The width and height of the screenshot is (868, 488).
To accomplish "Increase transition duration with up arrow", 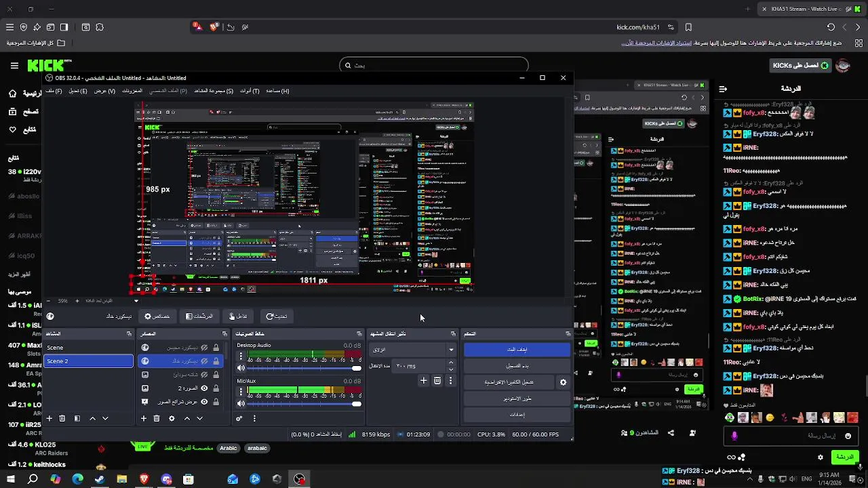I will (451, 363).
